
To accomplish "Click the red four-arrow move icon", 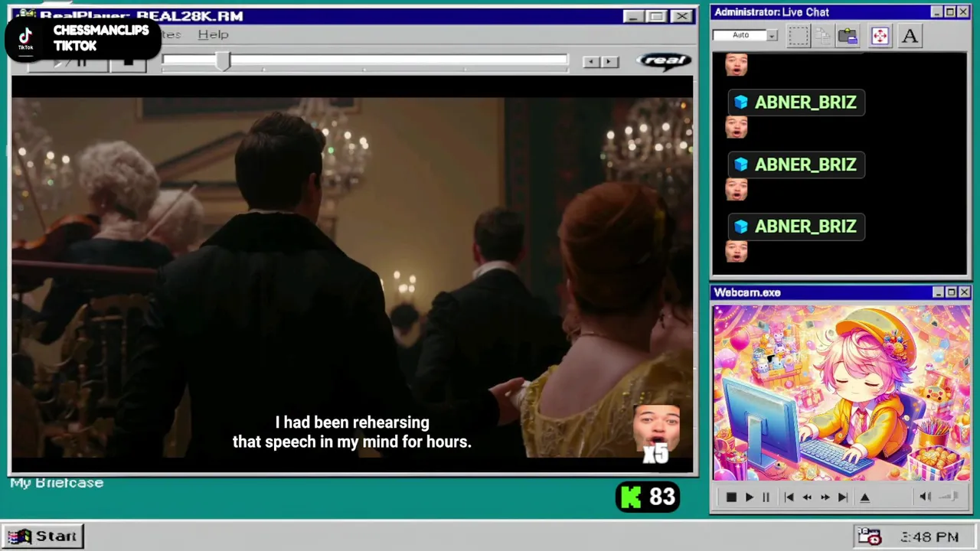I will [880, 35].
